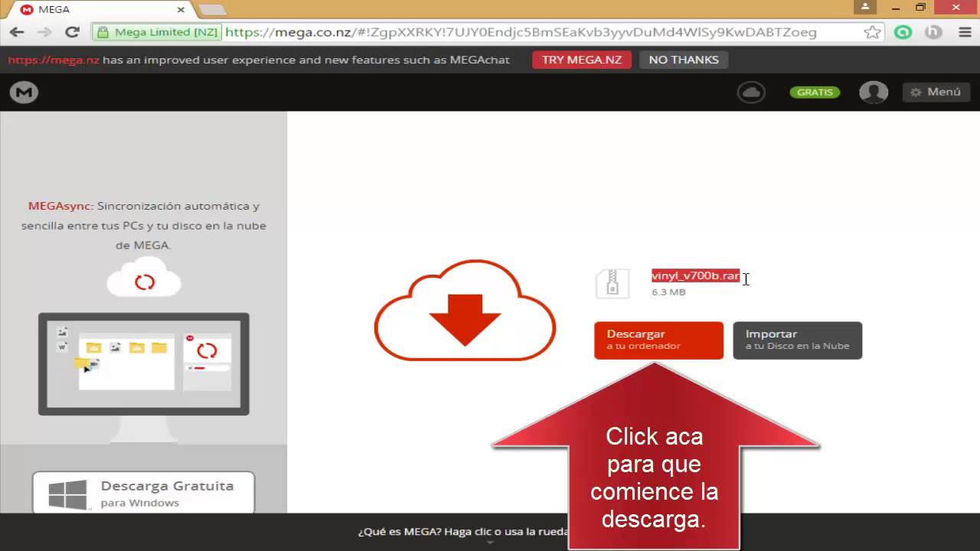Viewport: 980px width, 551px height.
Task: Click the MEGAsync link text
Action: coord(60,206)
